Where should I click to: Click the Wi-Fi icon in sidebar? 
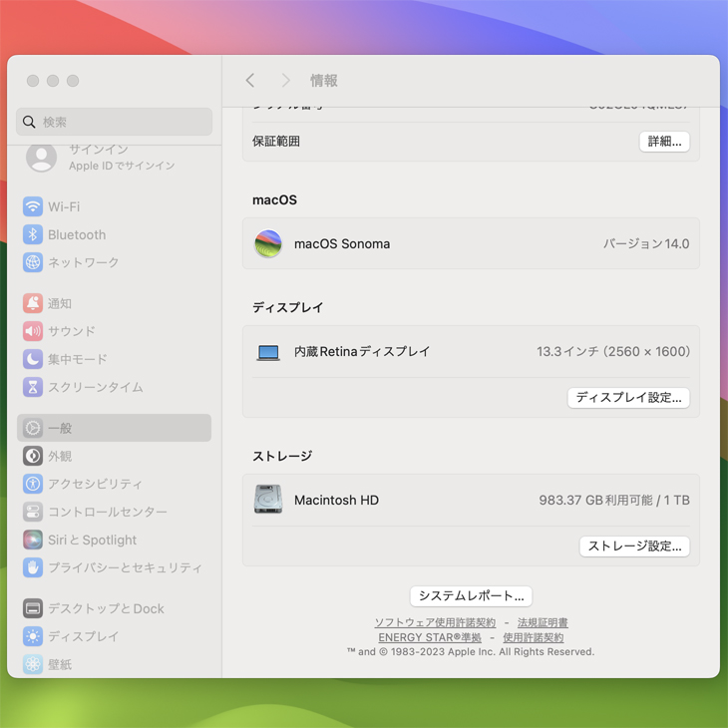point(33,206)
